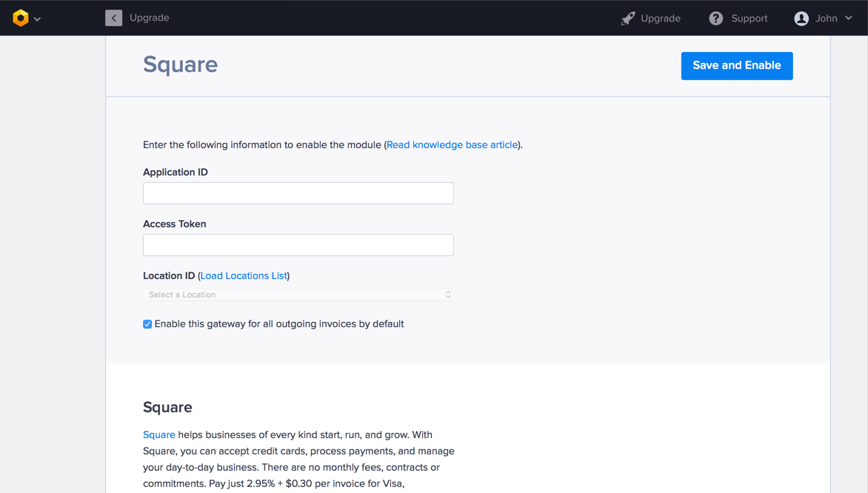Image resolution: width=868 pixels, height=493 pixels.
Task: Uncheck Enable this gateway by default checkbox
Action: tap(147, 324)
